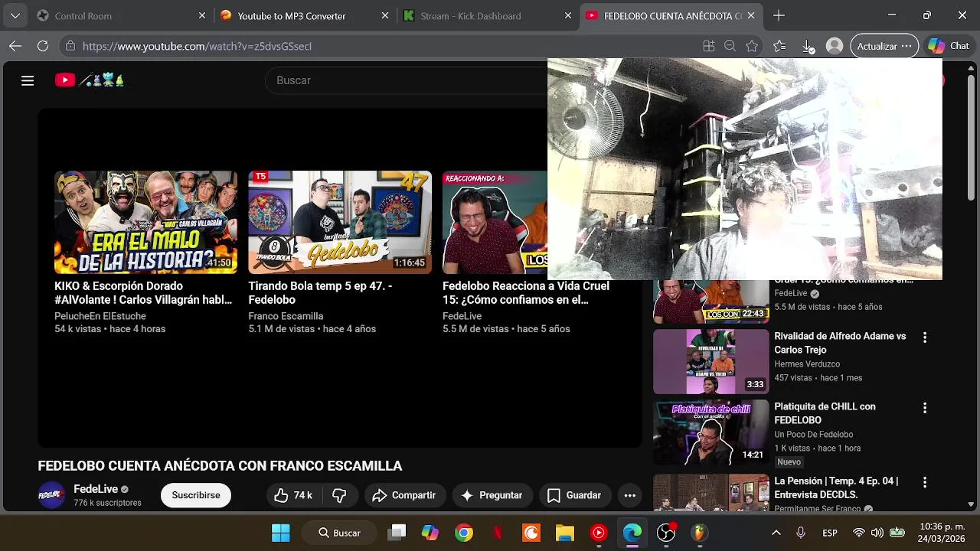Save the video with Guardar
The height and width of the screenshot is (551, 980).
click(x=575, y=495)
